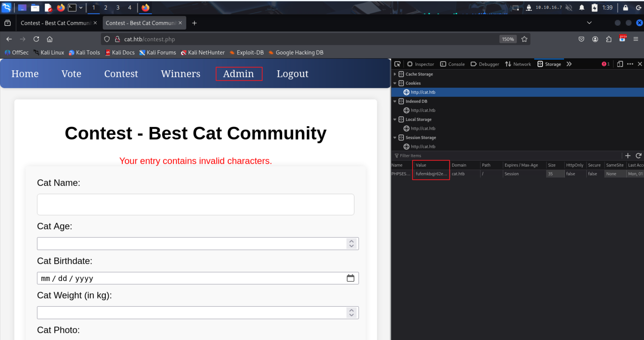Open the Firefox extensions puzzle icon
644x340 pixels.
click(x=608, y=39)
